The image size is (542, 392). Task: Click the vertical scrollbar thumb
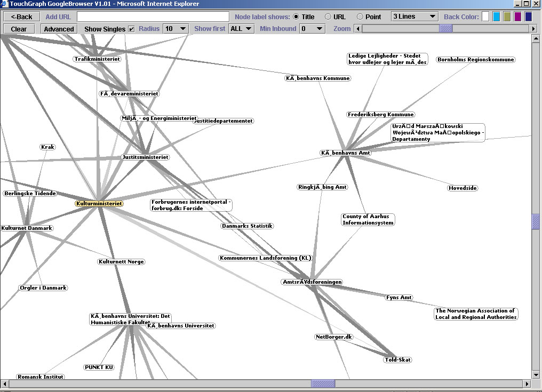point(536,222)
